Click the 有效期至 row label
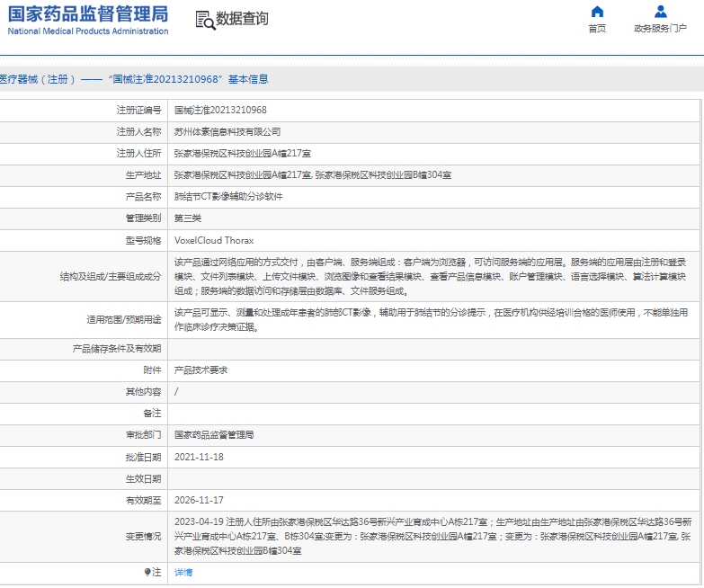This screenshot has width=704, height=588. tap(143, 501)
